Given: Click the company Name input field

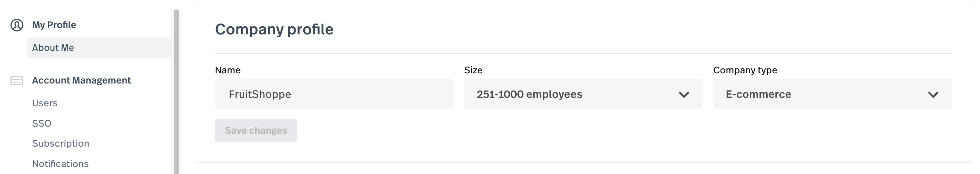Looking at the screenshot, I should click(x=334, y=94).
